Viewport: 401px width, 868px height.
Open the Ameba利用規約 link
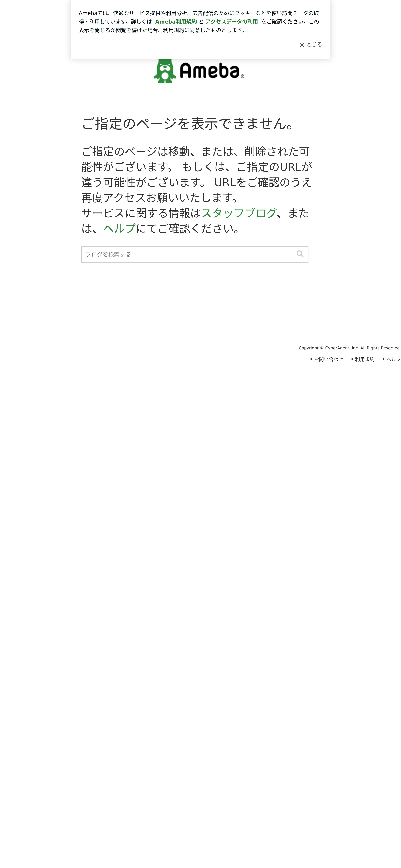click(x=176, y=22)
